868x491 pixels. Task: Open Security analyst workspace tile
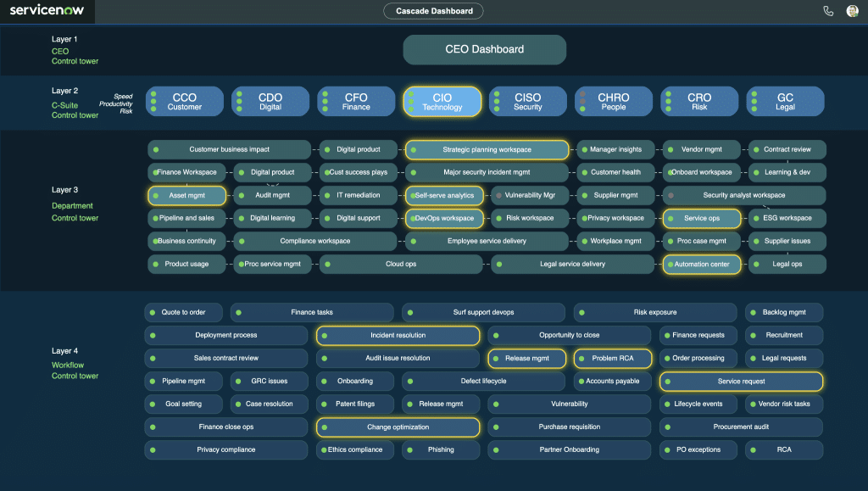pyautogui.click(x=744, y=195)
